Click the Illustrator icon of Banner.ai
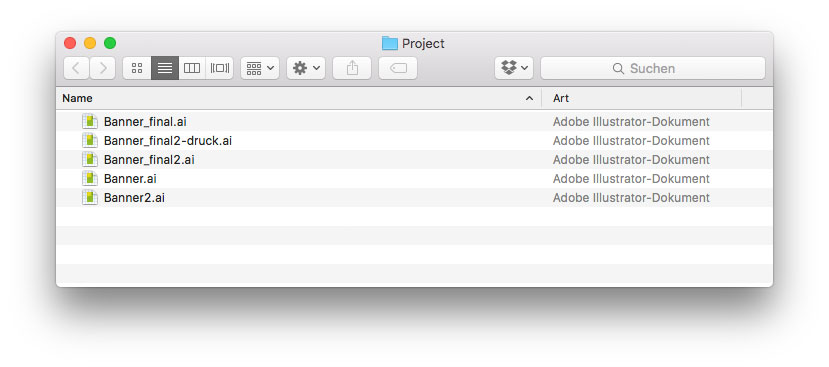 [90, 178]
